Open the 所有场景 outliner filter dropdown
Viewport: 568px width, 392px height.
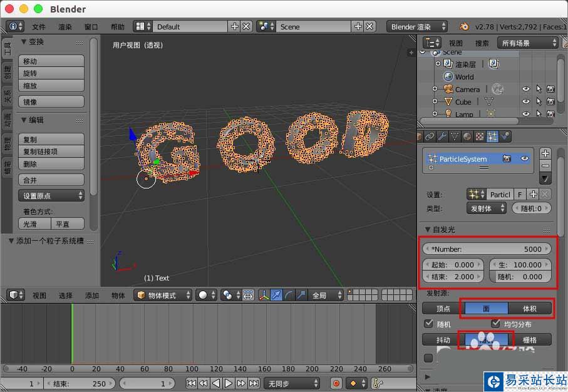[x=527, y=43]
